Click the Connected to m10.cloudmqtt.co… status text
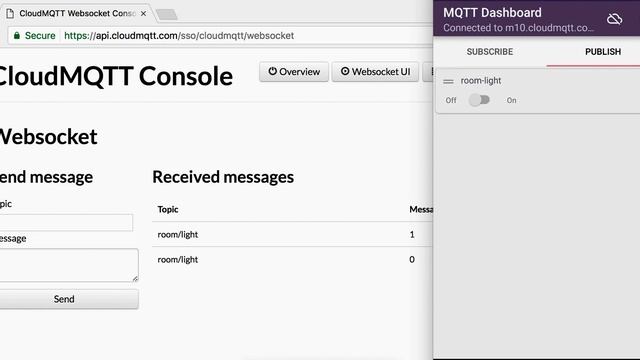Viewport: 640px width, 360px height. 518,28
